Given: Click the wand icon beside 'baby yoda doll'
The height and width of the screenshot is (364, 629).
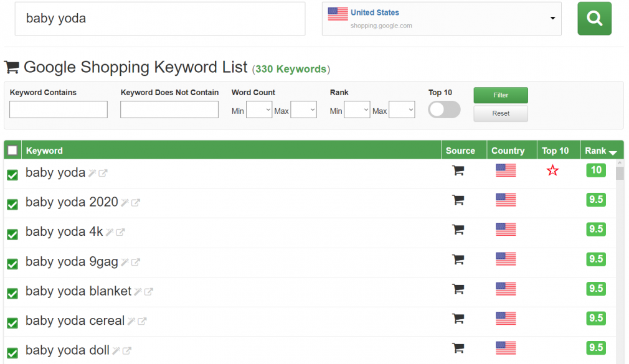Looking at the screenshot, I should [116, 351].
